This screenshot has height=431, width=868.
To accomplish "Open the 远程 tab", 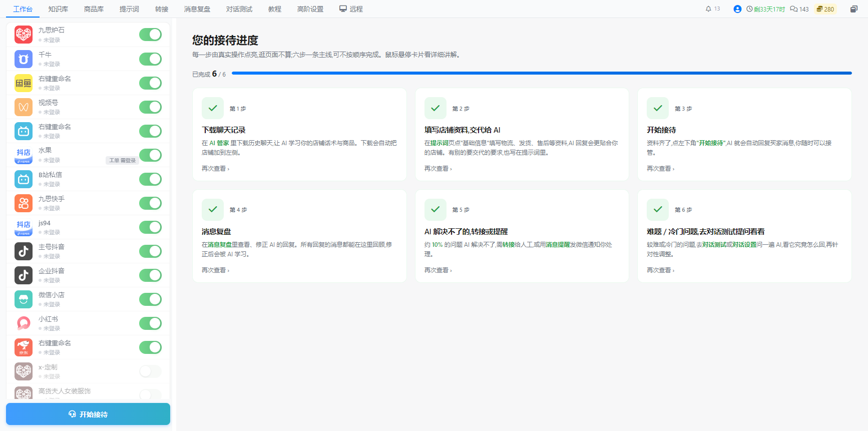I will 351,9.
